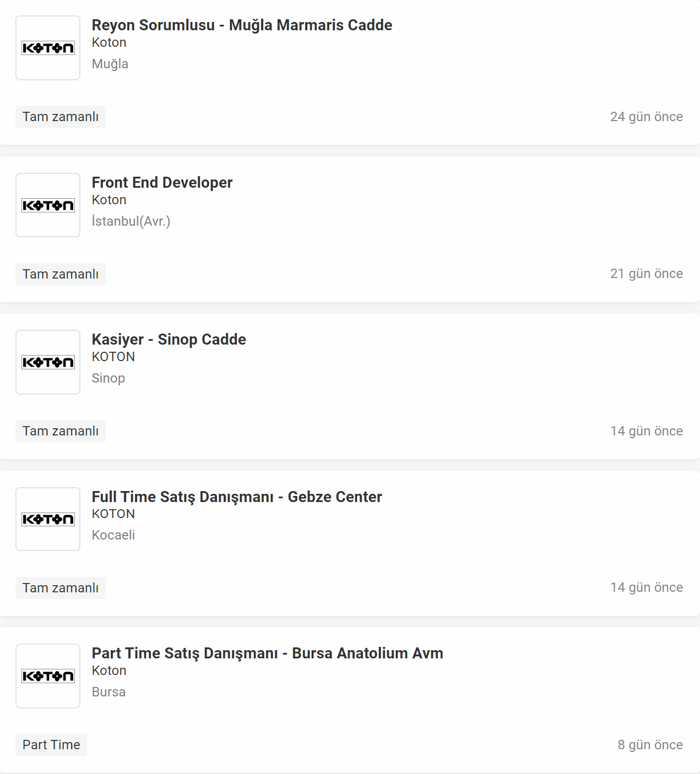Click the Part Time tag on Bursa listing
This screenshot has height=774, width=700.
click(x=51, y=745)
